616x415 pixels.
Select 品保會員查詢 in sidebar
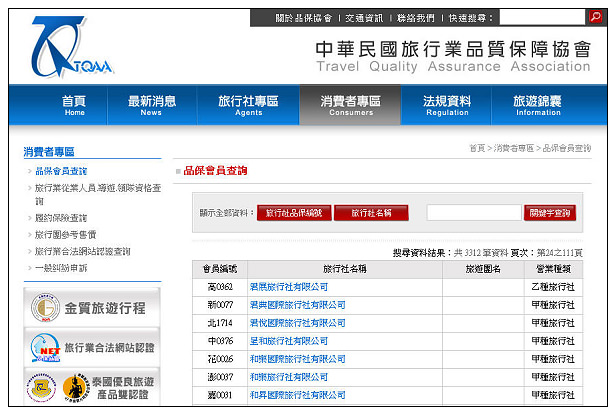[61, 171]
